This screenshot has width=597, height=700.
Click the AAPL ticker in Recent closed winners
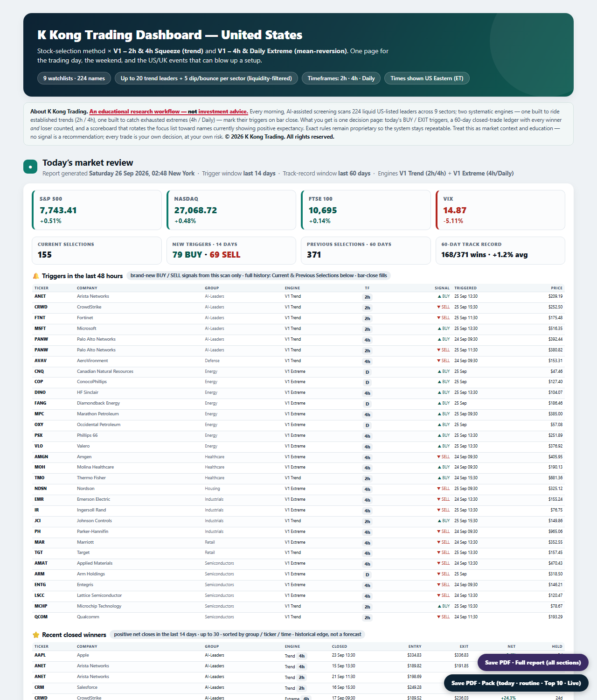click(x=40, y=655)
